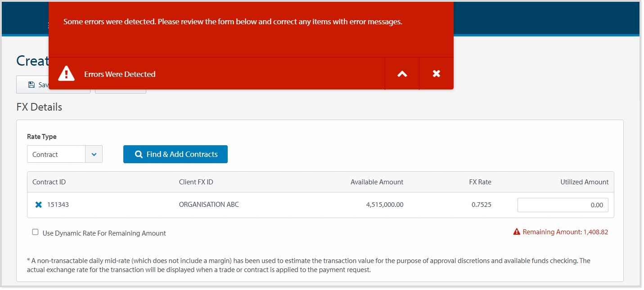The width and height of the screenshot is (644, 290).
Task: Click the "Remaining Amount: 1,408.82" warning text
Action: click(x=565, y=232)
